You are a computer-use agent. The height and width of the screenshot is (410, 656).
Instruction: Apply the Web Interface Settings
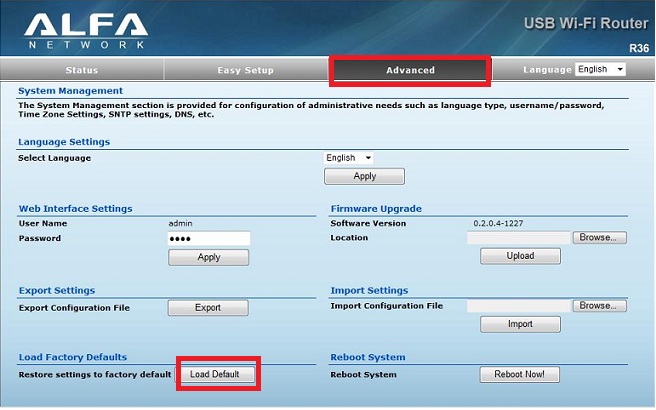208,257
